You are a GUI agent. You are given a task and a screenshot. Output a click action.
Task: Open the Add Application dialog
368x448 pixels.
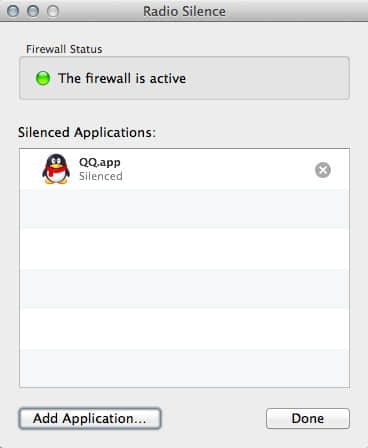pos(90,418)
